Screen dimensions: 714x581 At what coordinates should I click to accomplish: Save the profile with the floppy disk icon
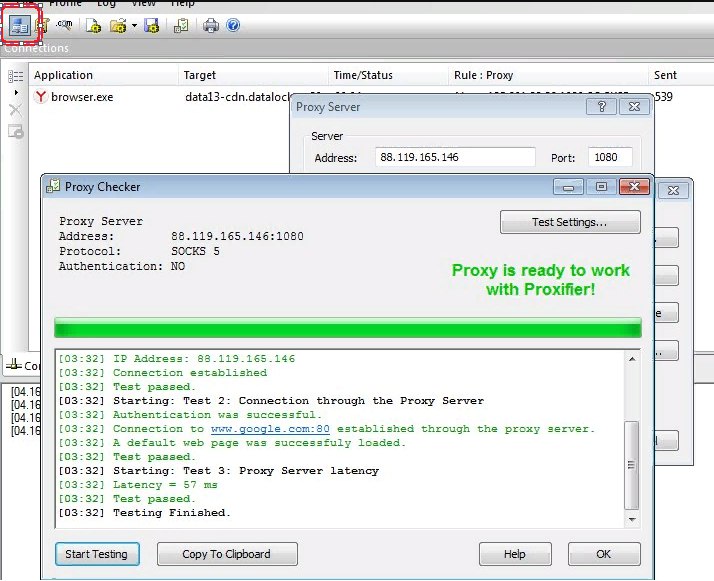[152, 25]
